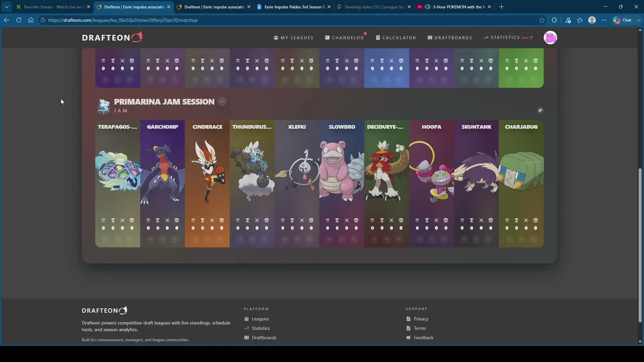Image resolution: width=644 pixels, height=362 pixels.
Task: Click the skull icon on the Decidueye card
Action: (x=401, y=220)
